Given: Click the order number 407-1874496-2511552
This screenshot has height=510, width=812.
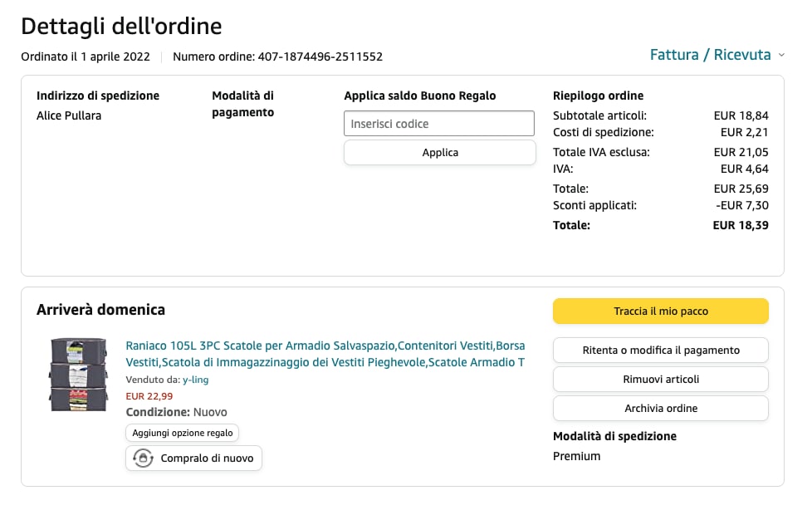Looking at the screenshot, I should 320,56.
